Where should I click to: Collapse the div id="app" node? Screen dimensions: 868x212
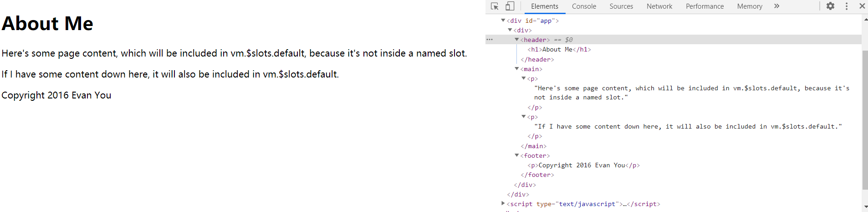click(503, 20)
